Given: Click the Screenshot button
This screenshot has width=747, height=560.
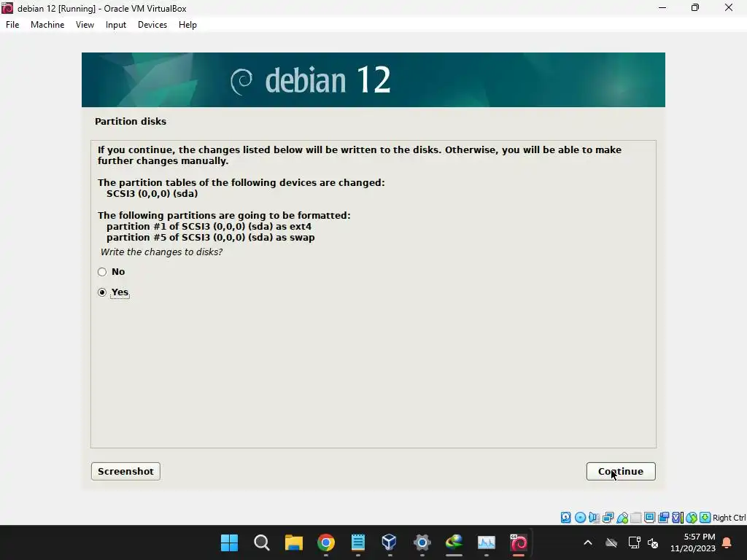Looking at the screenshot, I should point(125,472).
